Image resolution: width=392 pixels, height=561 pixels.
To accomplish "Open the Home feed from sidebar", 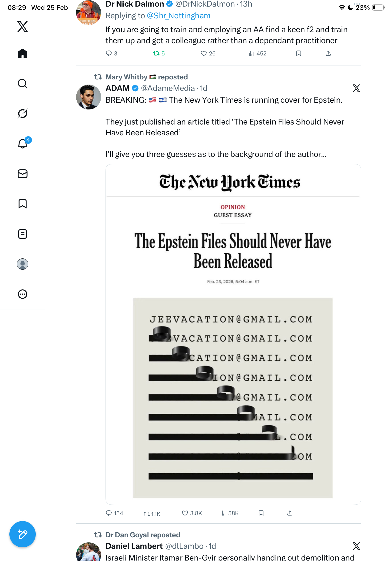I will [x=23, y=54].
